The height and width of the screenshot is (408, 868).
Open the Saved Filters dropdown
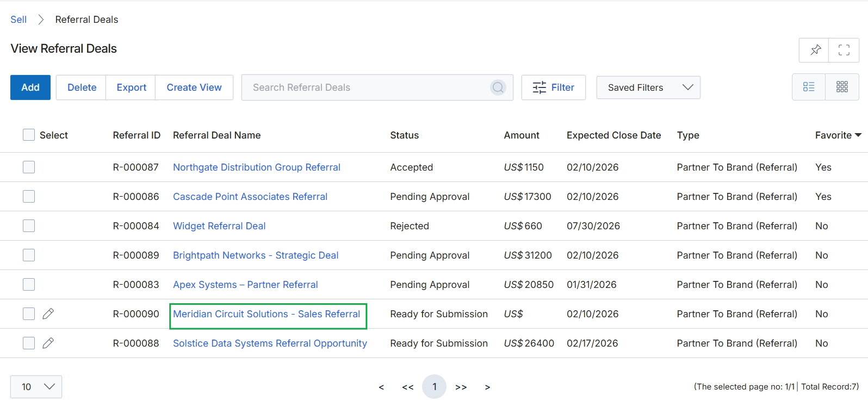pos(648,87)
